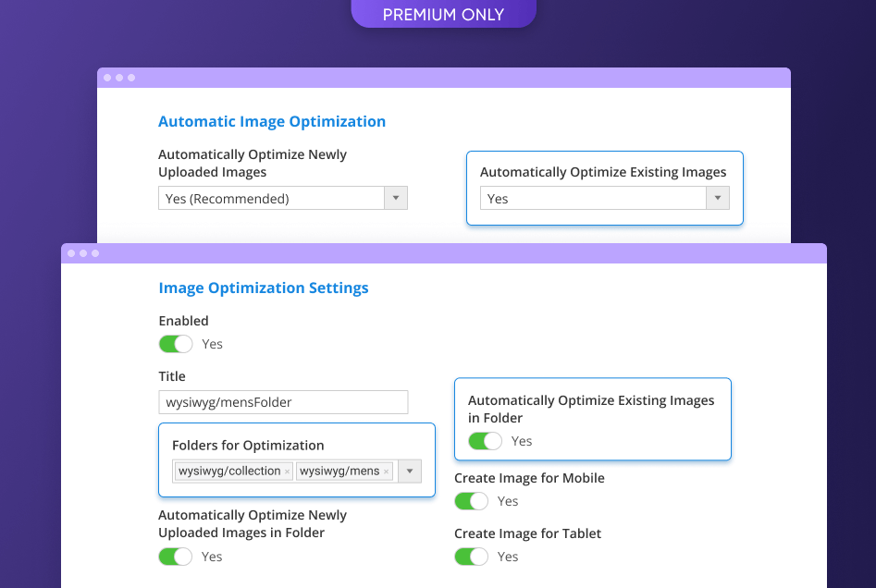The height and width of the screenshot is (588, 876).
Task: Click first window dot on Image Optimization Settings panel
Action: coord(71,253)
